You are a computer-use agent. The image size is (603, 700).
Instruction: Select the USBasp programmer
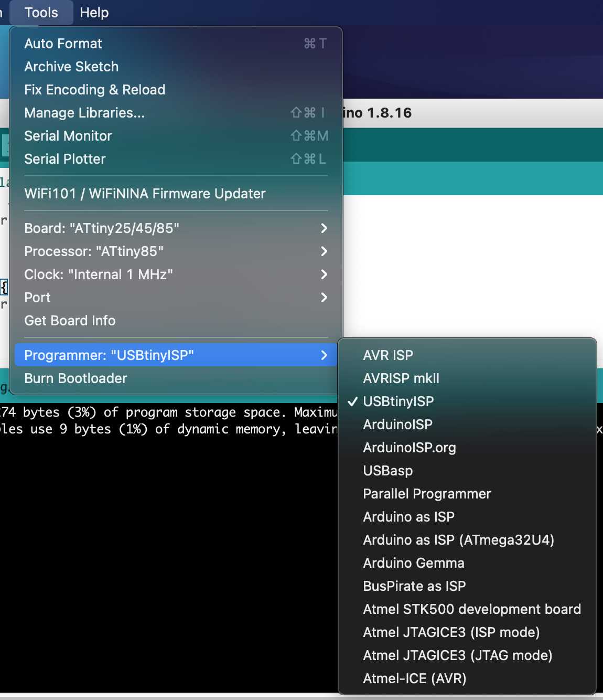click(467, 471)
